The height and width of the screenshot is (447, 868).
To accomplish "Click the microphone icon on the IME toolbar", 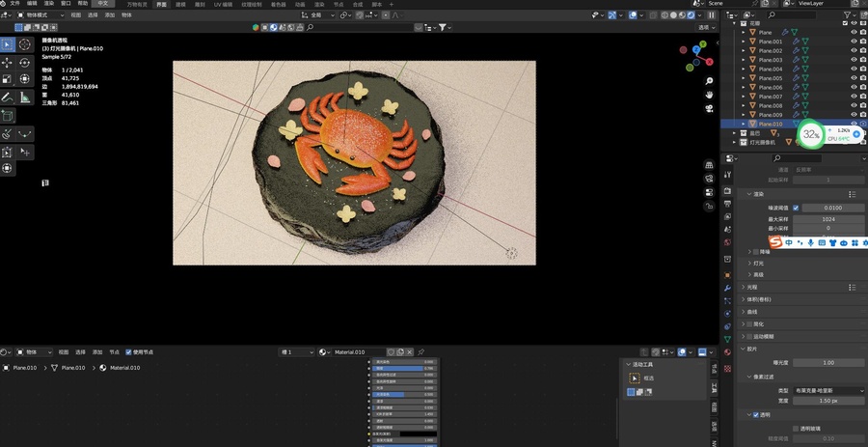I will 810,242.
